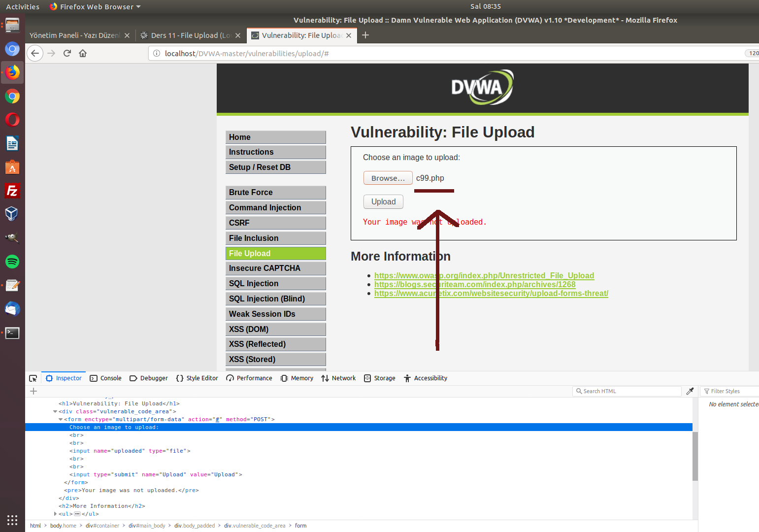Go to the SQL Injection (Blind) page
Image resolution: width=759 pixels, height=532 pixels.
276,299
